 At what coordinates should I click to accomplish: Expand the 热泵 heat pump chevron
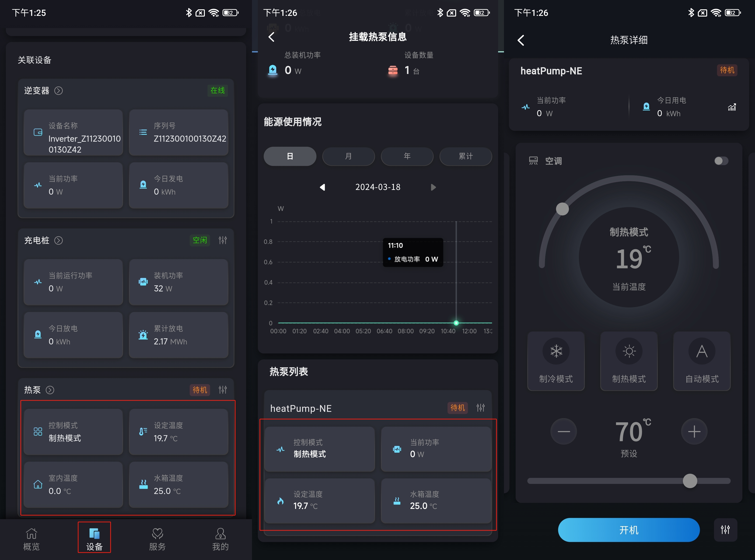50,390
